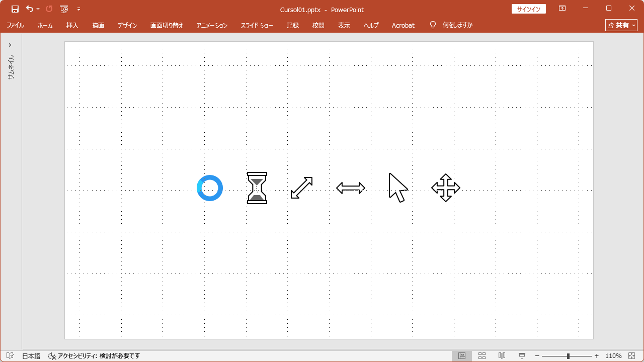Image resolution: width=644 pixels, height=362 pixels.
Task: Open accessibility checker from status bar
Action: (94, 356)
